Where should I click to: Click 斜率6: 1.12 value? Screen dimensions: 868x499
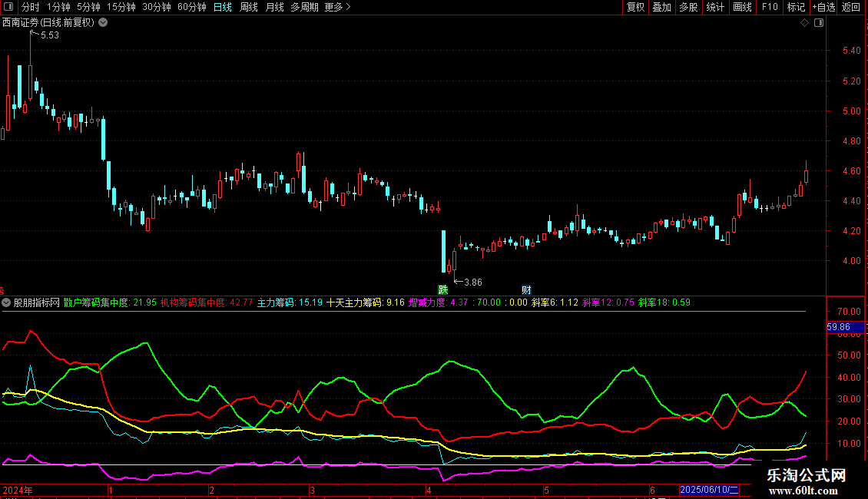tap(555, 302)
